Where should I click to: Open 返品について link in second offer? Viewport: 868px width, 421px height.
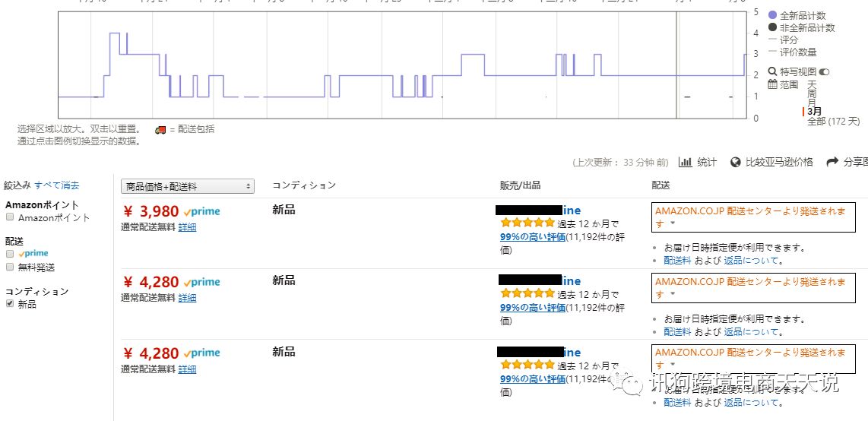pos(751,332)
